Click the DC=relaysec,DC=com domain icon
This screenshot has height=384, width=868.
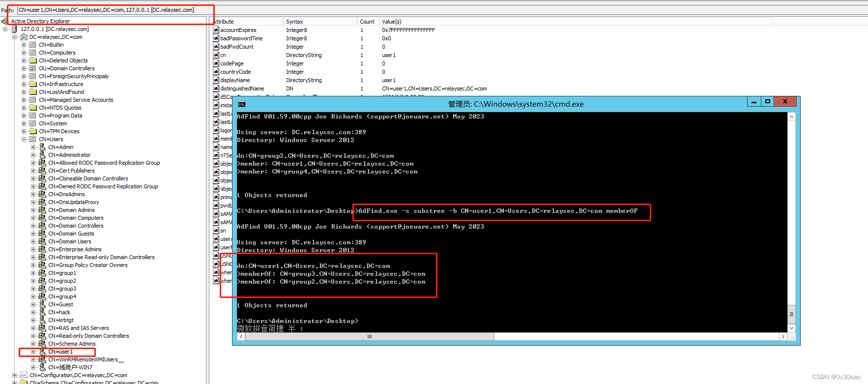tap(24, 37)
